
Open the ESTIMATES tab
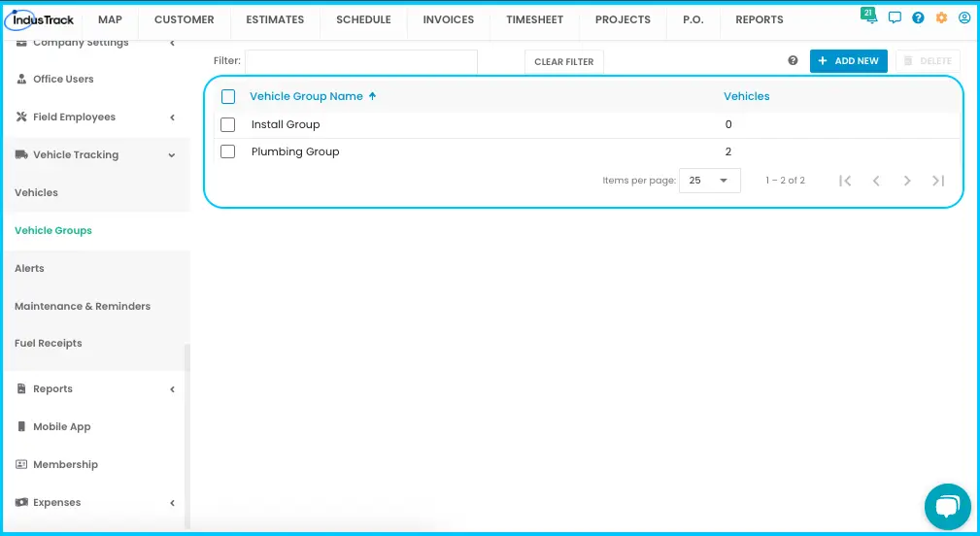click(x=275, y=19)
